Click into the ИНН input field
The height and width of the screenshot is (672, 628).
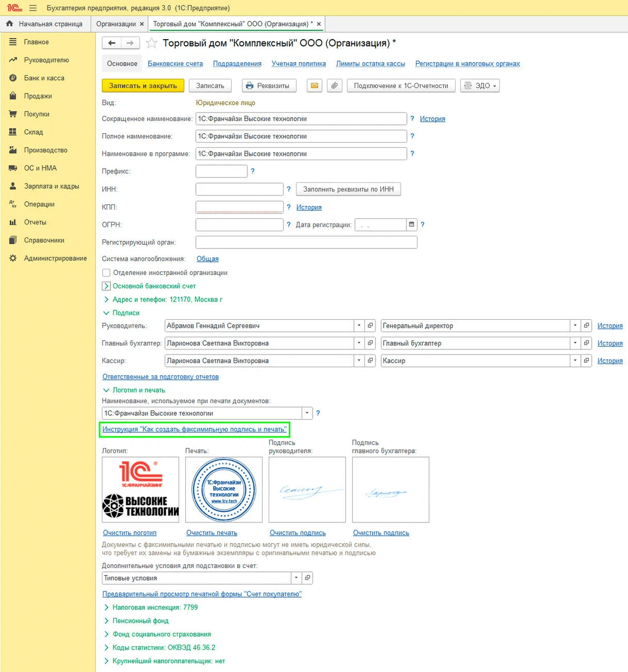(240, 189)
